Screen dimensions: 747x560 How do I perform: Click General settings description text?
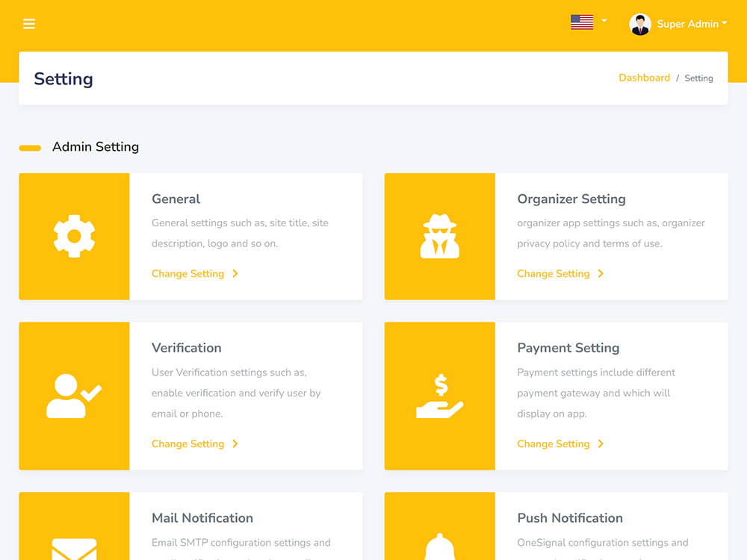[x=240, y=233]
